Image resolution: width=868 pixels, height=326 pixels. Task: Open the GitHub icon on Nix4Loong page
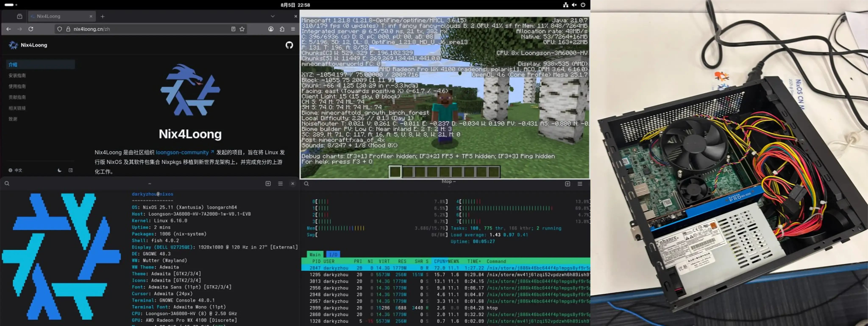tap(289, 45)
